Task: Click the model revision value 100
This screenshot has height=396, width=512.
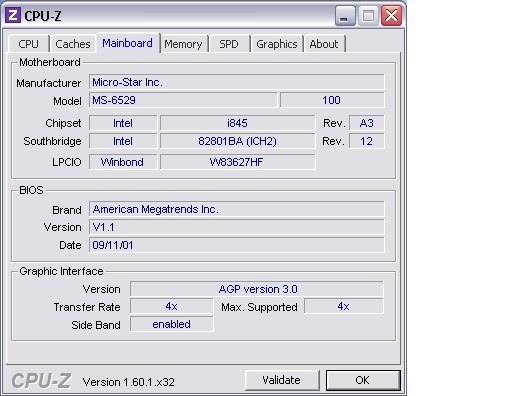Action: (332, 100)
